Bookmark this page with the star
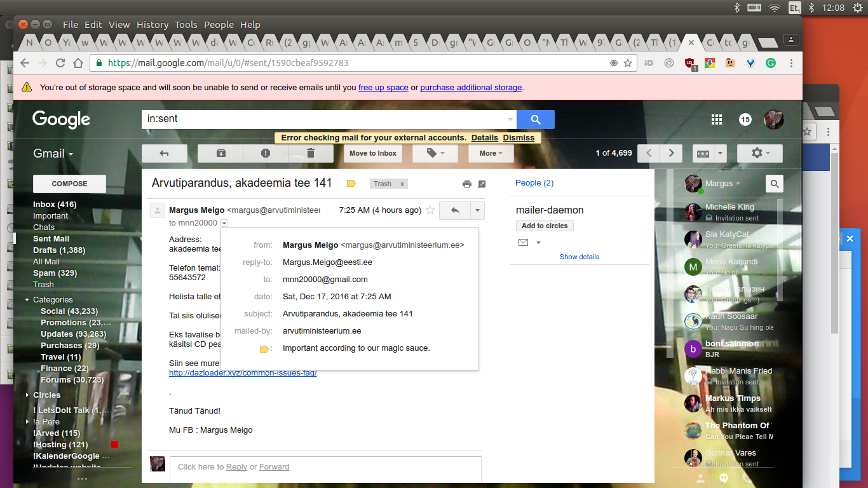Image resolution: width=868 pixels, height=488 pixels. tap(628, 63)
